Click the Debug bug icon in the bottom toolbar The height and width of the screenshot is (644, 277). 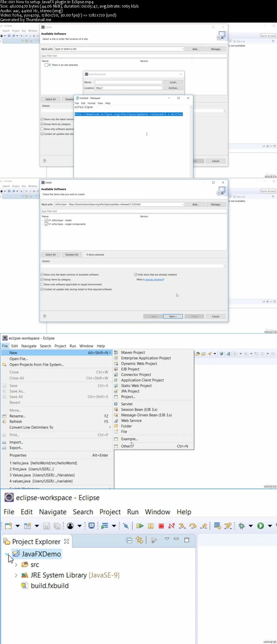click(242, 526)
